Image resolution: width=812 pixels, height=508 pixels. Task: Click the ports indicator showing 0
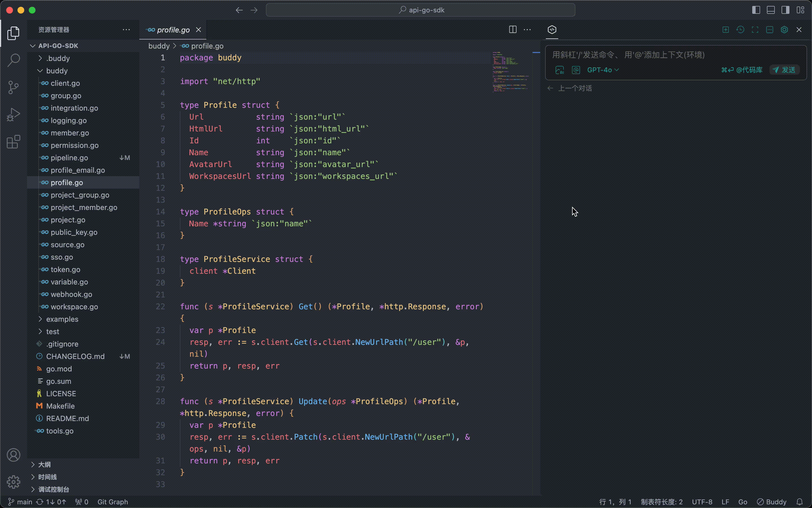(82, 502)
